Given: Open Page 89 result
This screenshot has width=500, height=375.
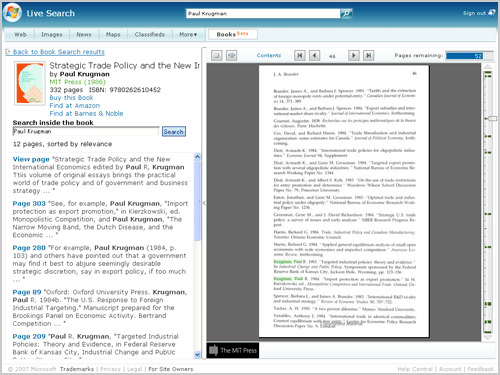Looking at the screenshot, I should click(x=27, y=292).
